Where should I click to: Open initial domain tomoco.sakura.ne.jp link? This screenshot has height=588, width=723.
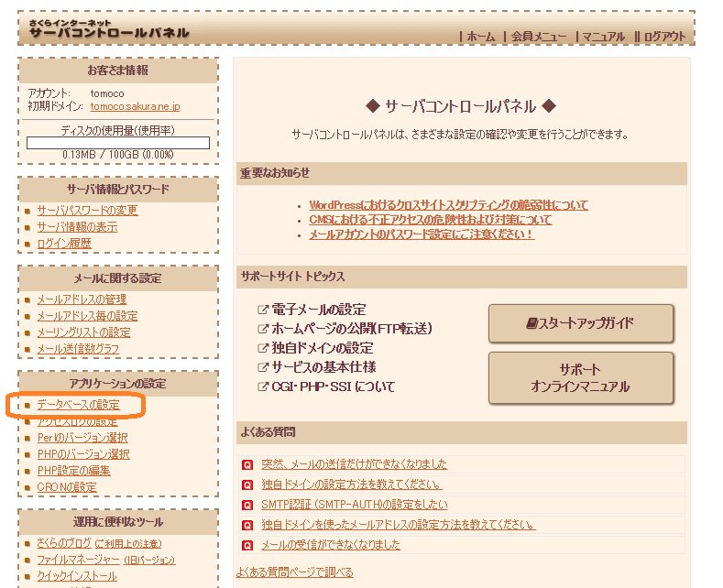point(135,106)
